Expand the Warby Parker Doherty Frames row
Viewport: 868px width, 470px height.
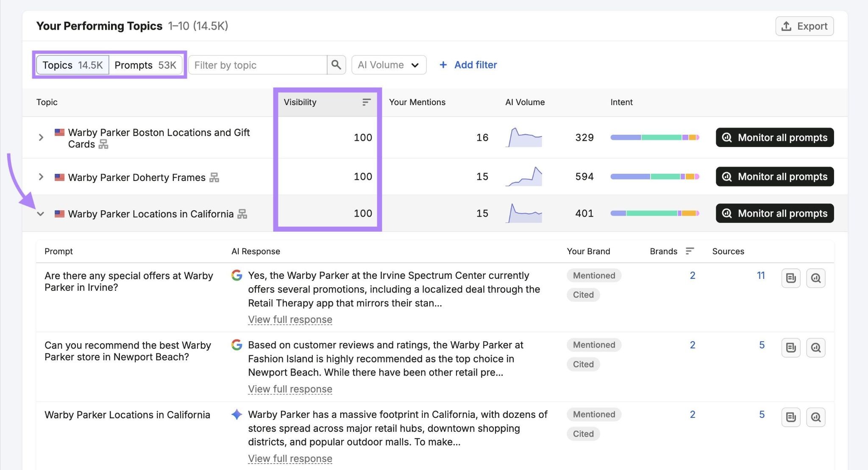41,177
